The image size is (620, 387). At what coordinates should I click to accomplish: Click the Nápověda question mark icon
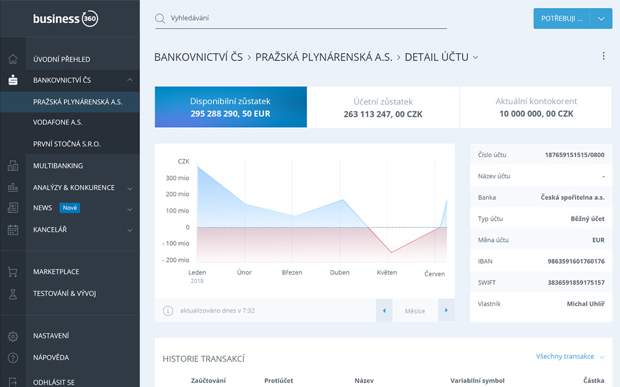(x=13, y=358)
